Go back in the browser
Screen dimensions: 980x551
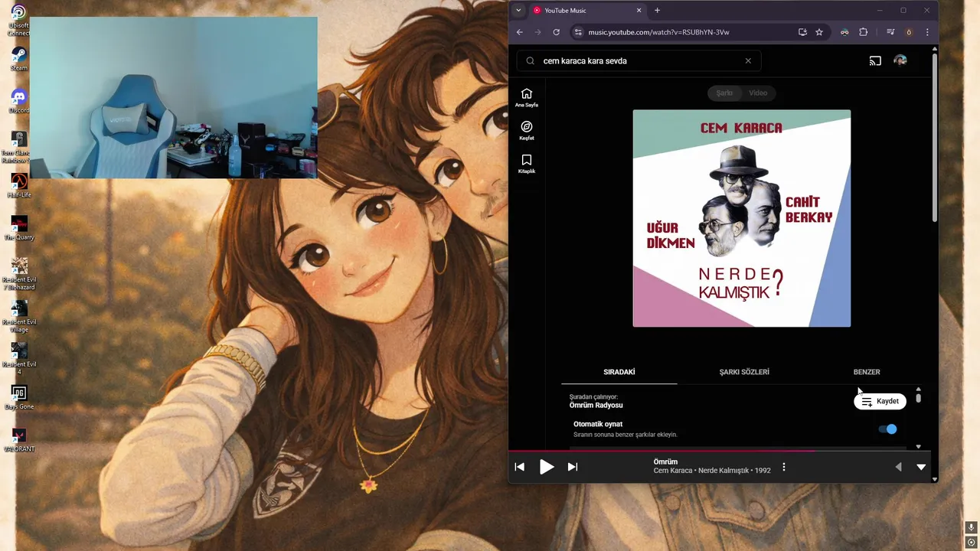tap(519, 32)
